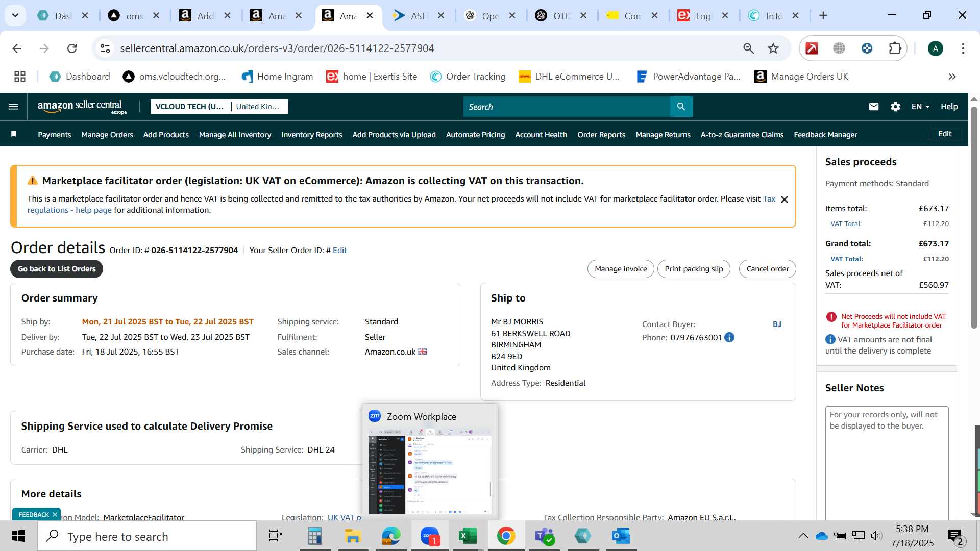Click the page vertical scrollbar thumb
Image resolution: width=980 pixels, height=551 pixels.
974,217
